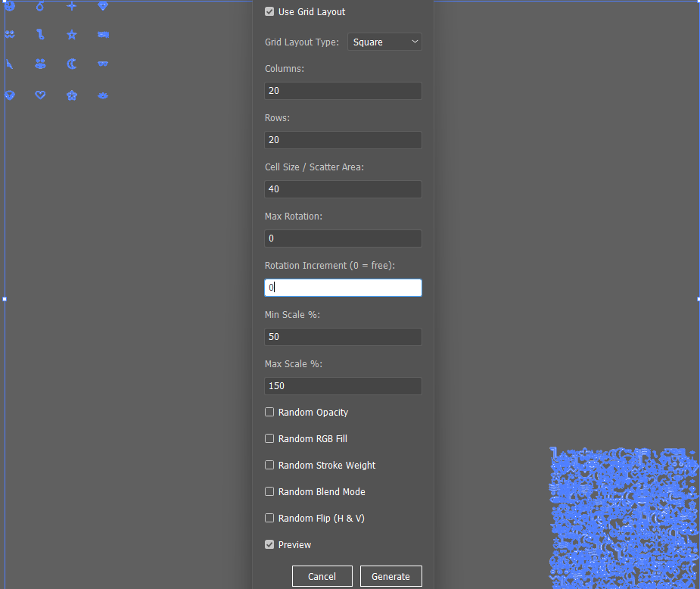Select the heart shape on artboard

pos(40,95)
